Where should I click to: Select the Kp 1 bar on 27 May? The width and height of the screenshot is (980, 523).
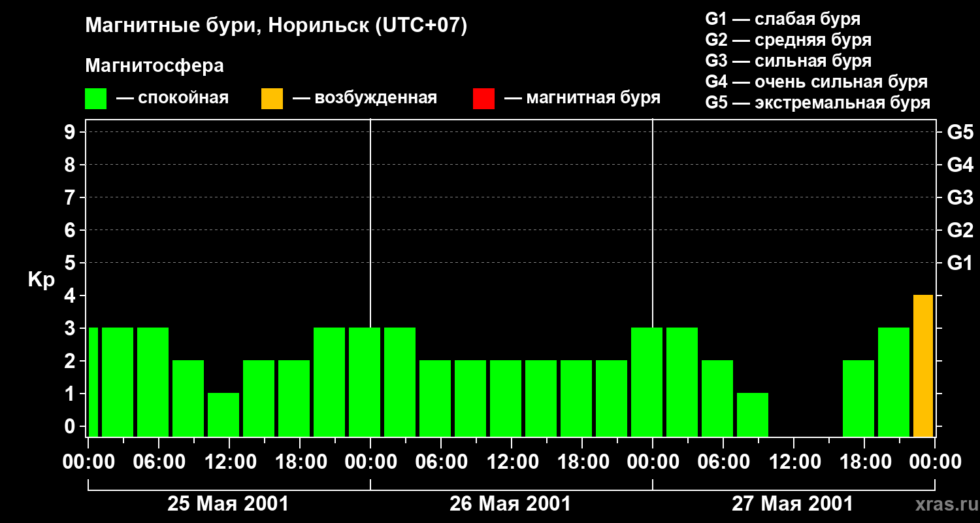(753, 414)
